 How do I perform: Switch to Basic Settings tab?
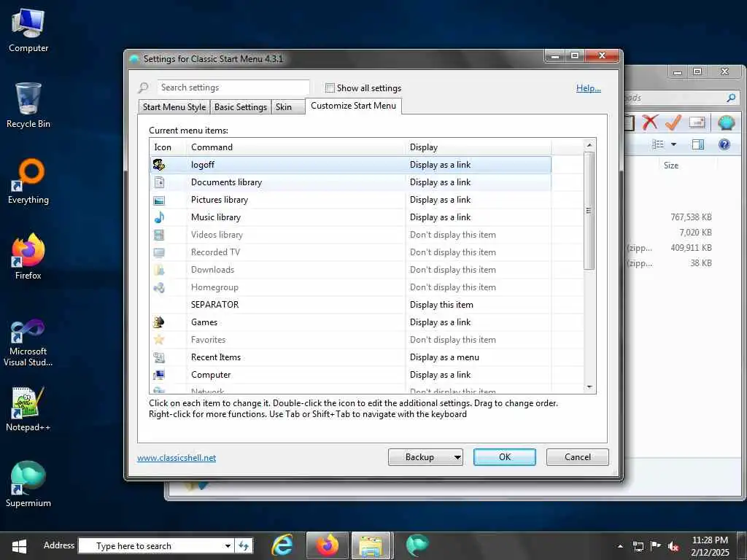[241, 107]
